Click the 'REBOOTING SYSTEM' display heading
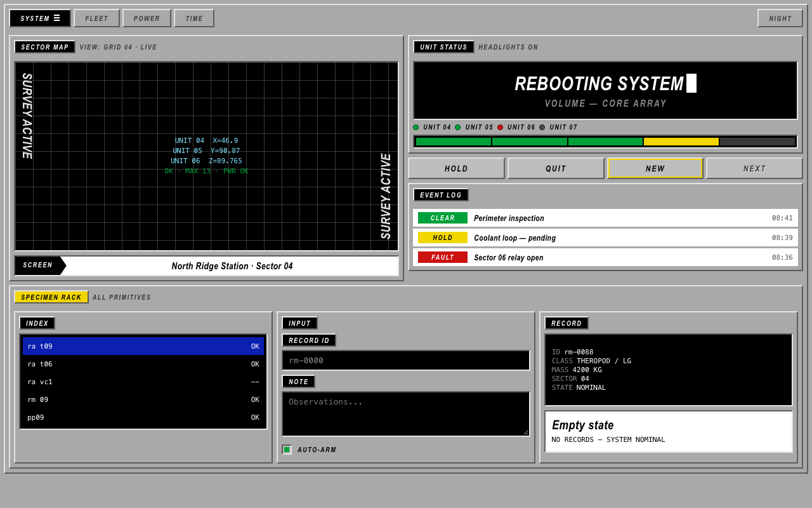The image size is (812, 508). (599, 84)
